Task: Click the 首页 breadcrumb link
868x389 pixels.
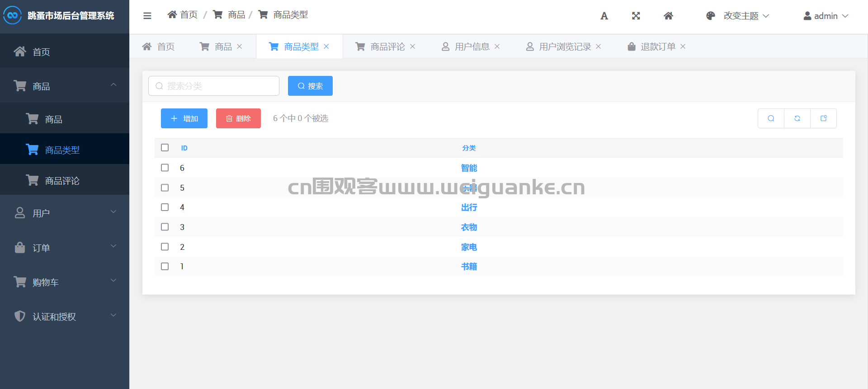Action: (x=183, y=15)
